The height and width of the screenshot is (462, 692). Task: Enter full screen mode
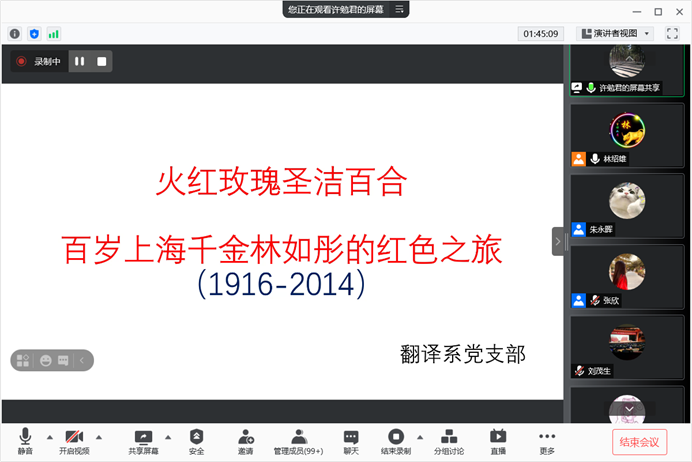coord(672,33)
